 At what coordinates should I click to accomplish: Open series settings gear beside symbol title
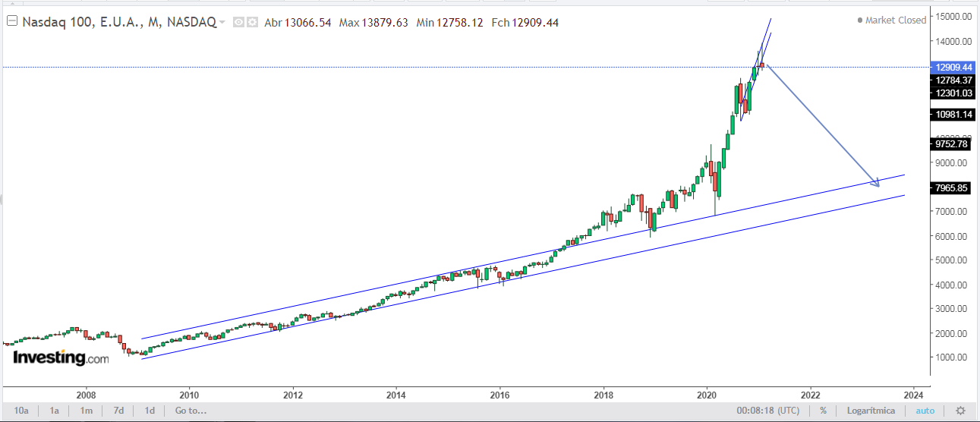coord(252,23)
